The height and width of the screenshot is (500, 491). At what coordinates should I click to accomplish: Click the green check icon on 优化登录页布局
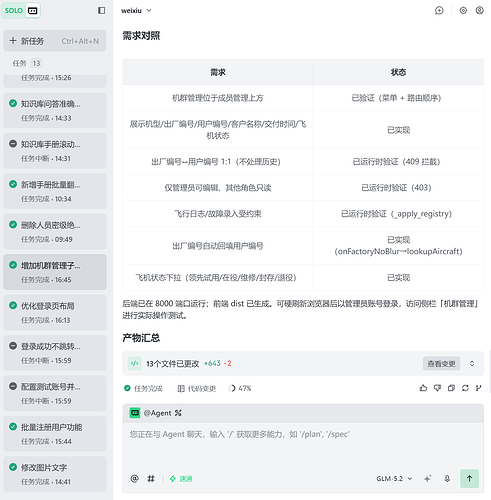pyautogui.click(x=13, y=305)
